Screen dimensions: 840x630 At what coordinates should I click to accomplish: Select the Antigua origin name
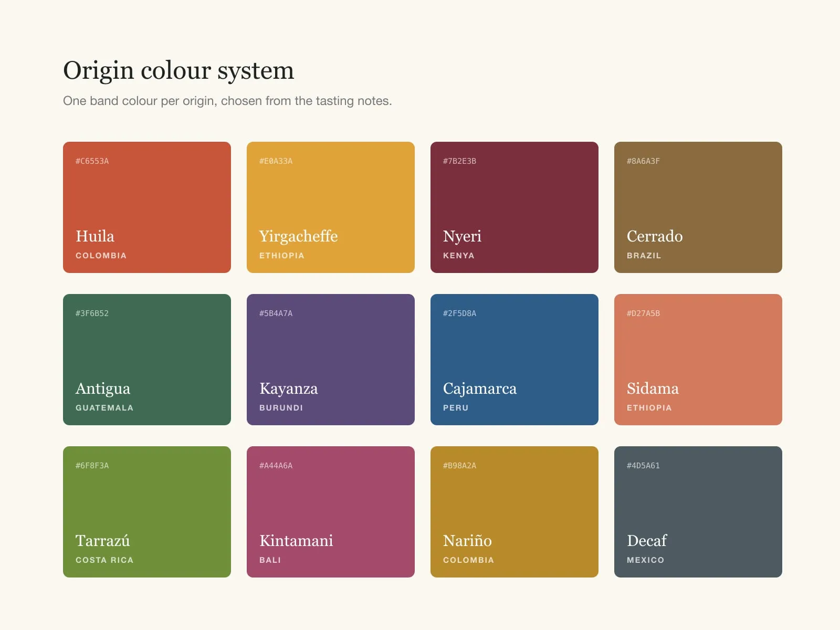pos(103,389)
